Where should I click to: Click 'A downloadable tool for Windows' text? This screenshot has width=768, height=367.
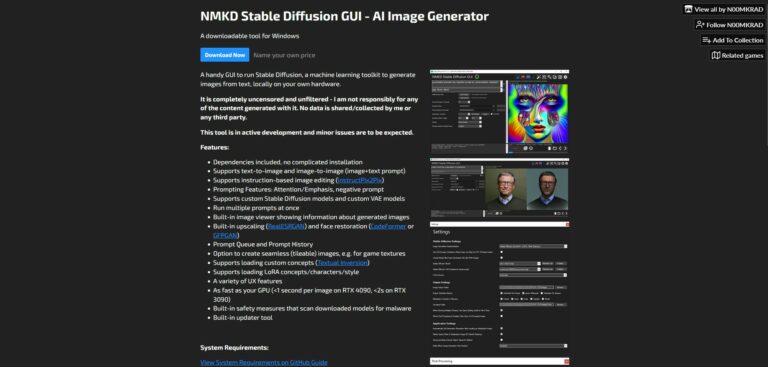249,36
